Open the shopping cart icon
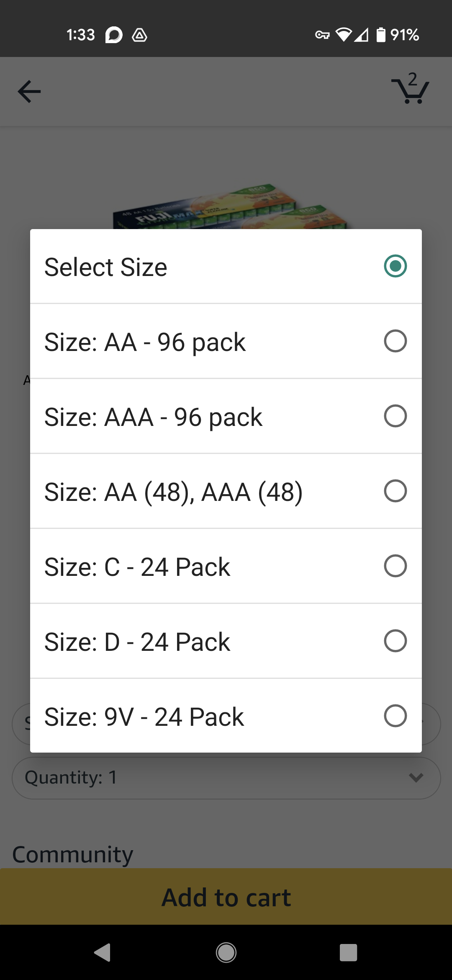 (x=411, y=89)
